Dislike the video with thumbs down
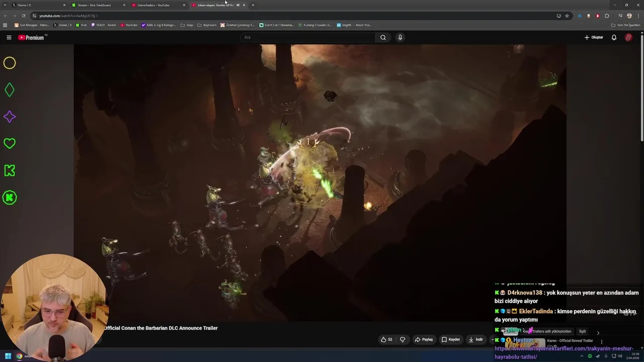This screenshot has width=644, height=362. 403,339
